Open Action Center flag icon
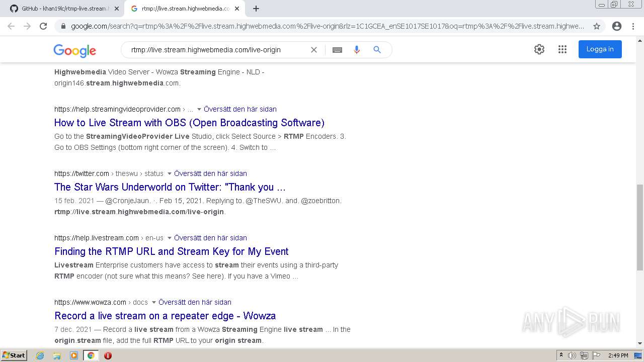The image size is (644, 362). pyautogui.click(x=595, y=355)
